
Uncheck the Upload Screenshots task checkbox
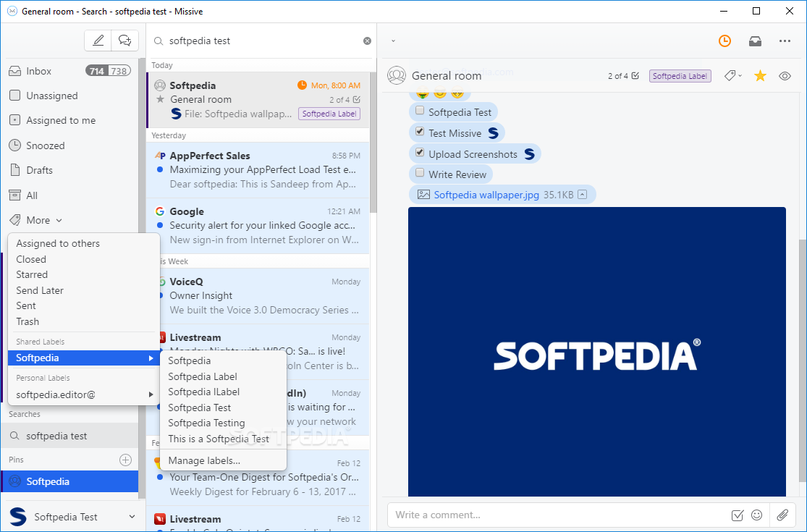pyautogui.click(x=420, y=153)
